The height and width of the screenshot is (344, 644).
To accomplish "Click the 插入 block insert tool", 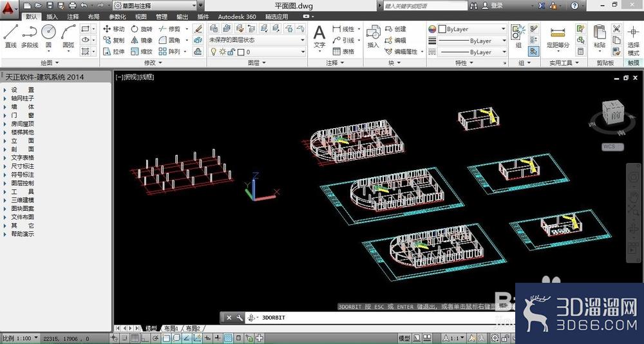I will point(373,36).
